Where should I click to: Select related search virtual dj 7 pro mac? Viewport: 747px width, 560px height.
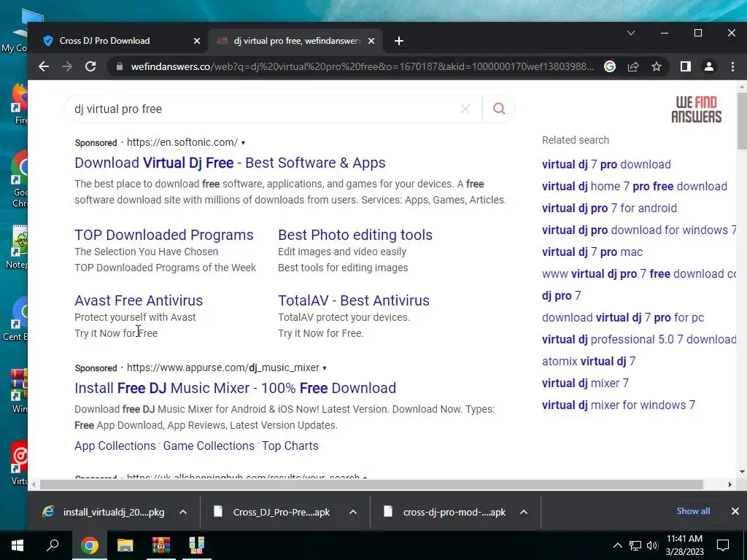pyautogui.click(x=592, y=252)
